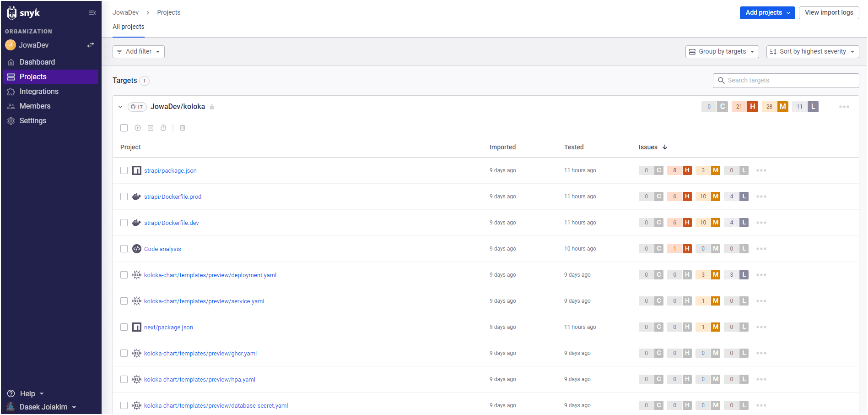Screen dimensions: 868x415
Task: Open more options for strapi/Dockerfile.prod row
Action: (x=761, y=197)
